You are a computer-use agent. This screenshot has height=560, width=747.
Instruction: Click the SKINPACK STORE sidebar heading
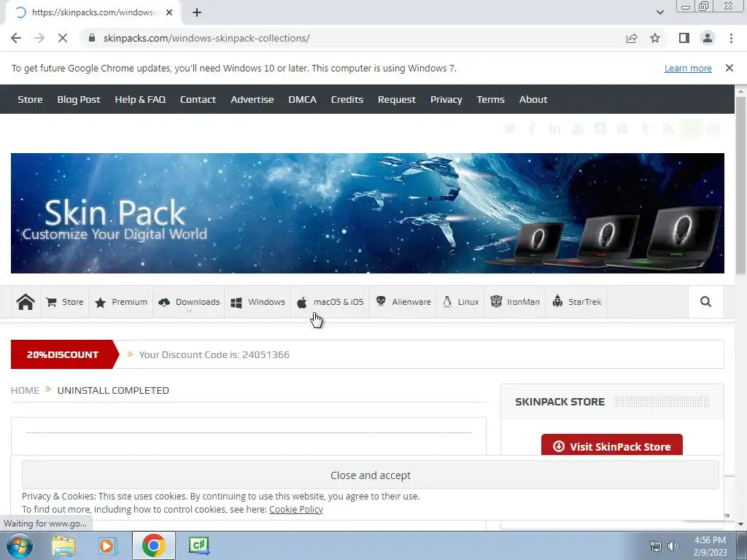pyautogui.click(x=560, y=402)
